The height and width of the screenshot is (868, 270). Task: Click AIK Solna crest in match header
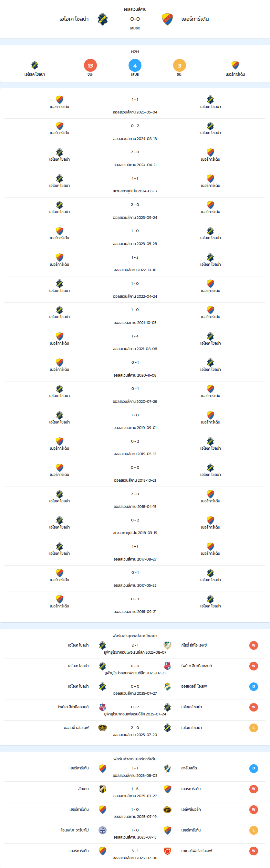point(102,19)
